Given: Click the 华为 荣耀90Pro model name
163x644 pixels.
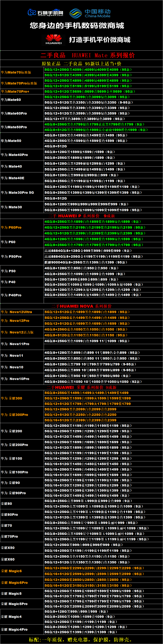Looking at the screenshot, I should (13, 493).
